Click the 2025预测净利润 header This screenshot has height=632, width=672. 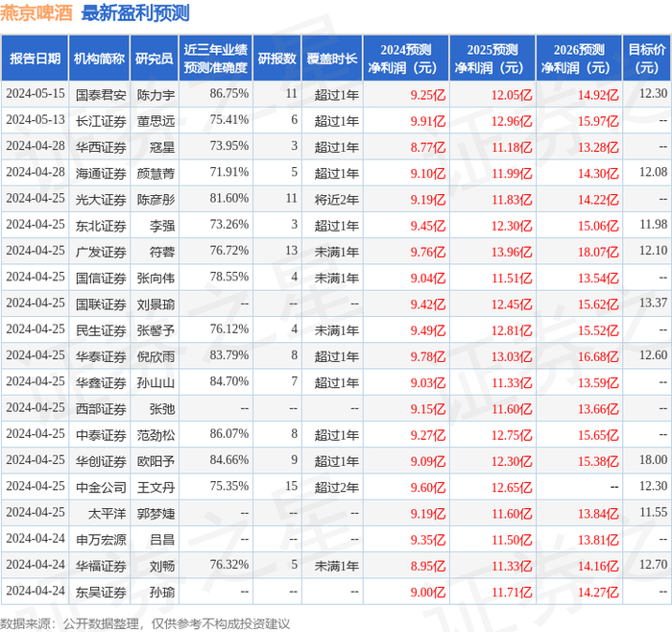[x=492, y=59]
